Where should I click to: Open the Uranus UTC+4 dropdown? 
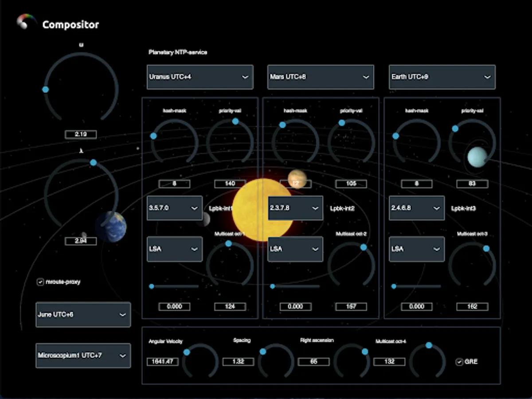[x=200, y=77]
